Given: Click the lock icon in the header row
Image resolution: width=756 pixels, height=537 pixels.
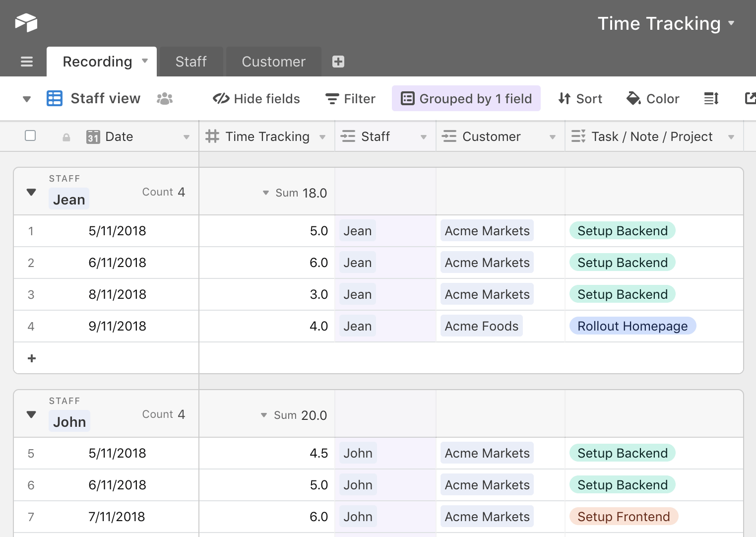Looking at the screenshot, I should 66,136.
